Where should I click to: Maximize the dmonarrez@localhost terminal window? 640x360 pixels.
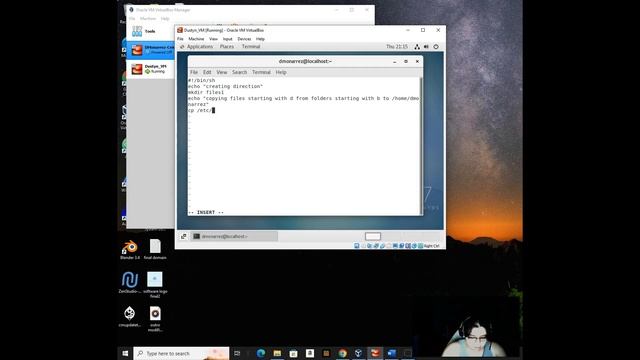coord(406,61)
